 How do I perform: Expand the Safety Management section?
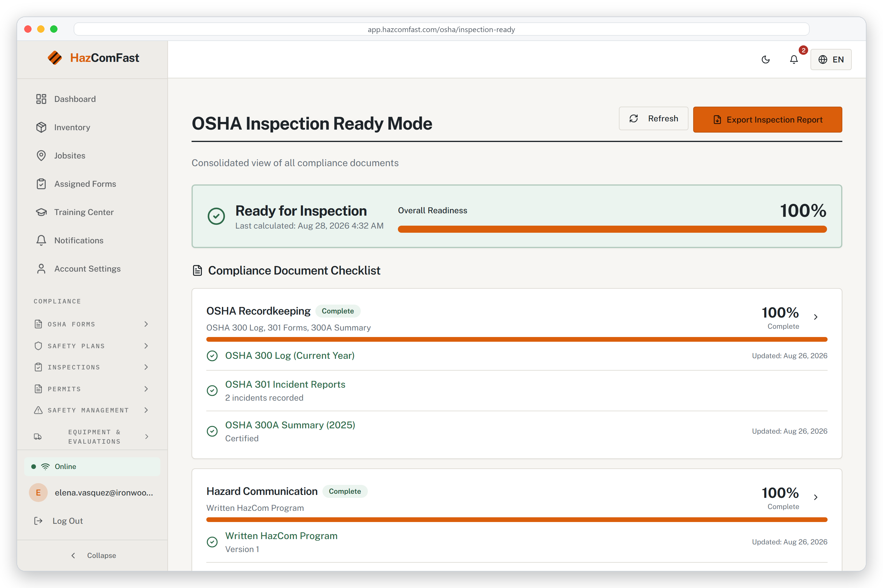coord(92,410)
